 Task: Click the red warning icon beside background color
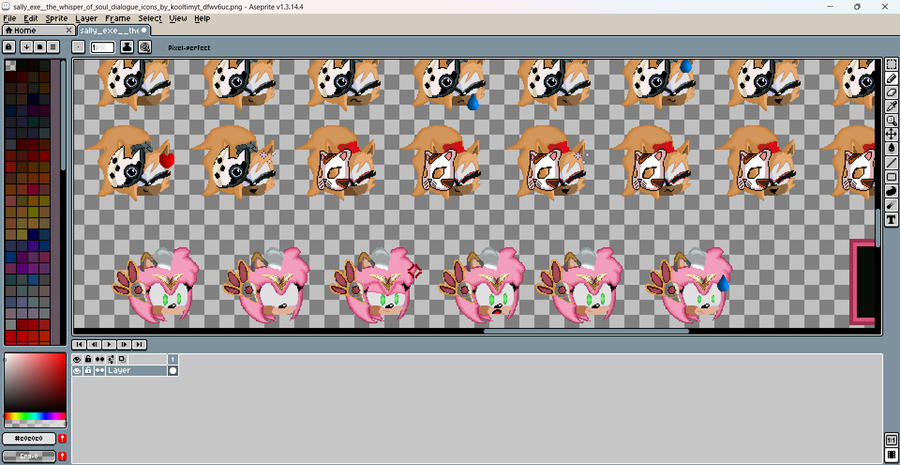pyautogui.click(x=63, y=456)
